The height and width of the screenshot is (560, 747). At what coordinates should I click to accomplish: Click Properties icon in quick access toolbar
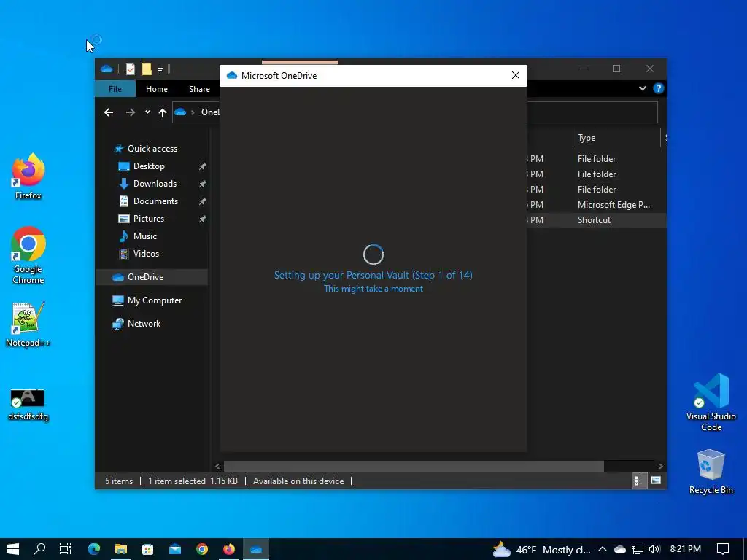(x=130, y=69)
